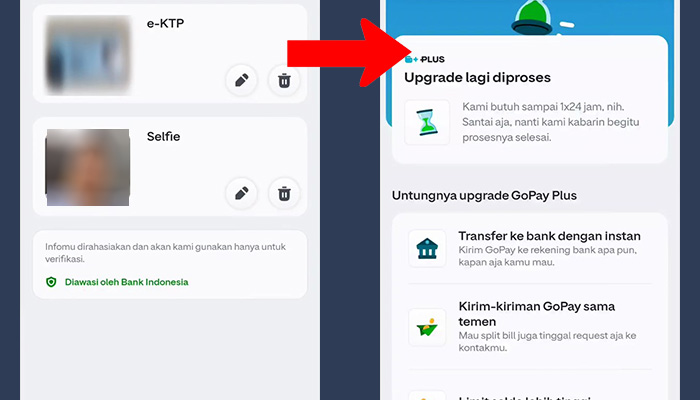Viewport: 700px width, 400px height.
Task: Click the GoPay Plus logo badge
Action: [x=425, y=59]
